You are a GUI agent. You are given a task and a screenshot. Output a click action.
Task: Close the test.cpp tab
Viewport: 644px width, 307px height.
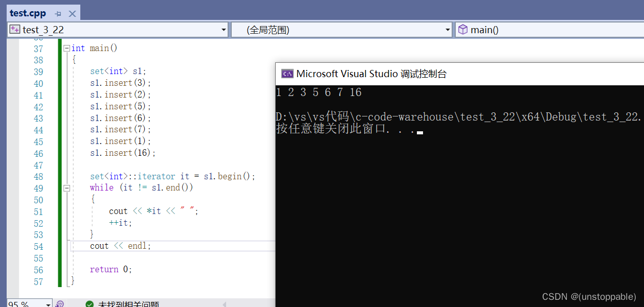pyautogui.click(x=72, y=14)
